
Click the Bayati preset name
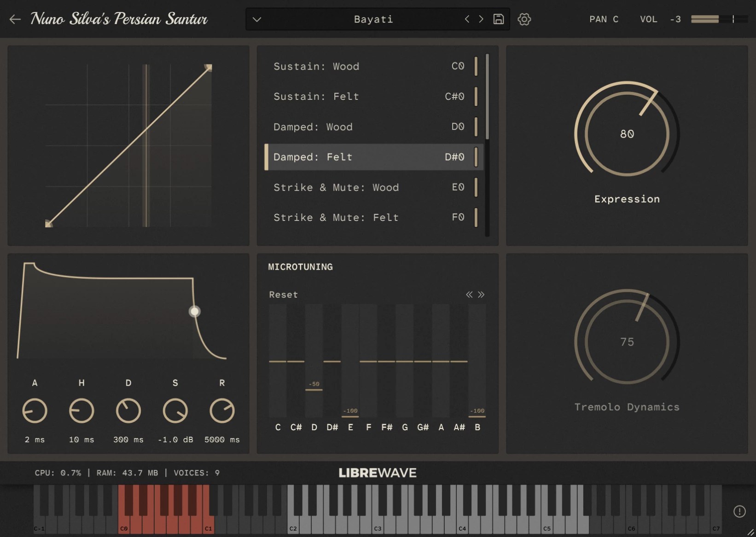point(373,19)
